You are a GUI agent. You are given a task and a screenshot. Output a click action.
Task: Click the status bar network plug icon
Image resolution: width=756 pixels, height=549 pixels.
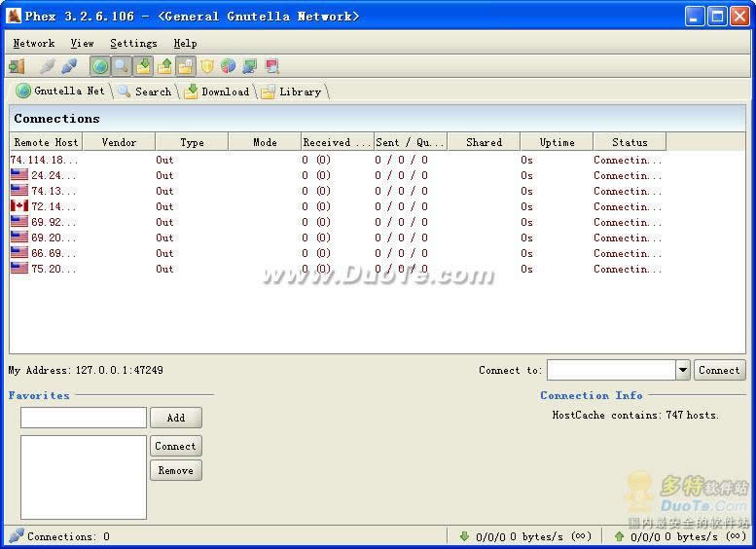click(x=16, y=535)
